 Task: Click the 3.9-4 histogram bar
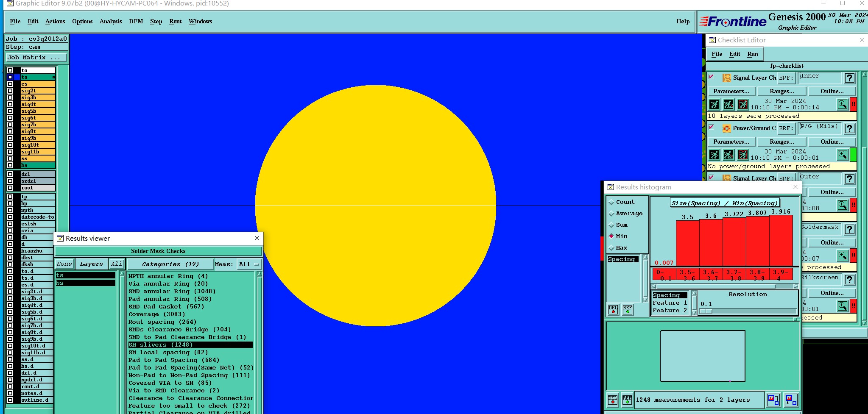click(781, 241)
